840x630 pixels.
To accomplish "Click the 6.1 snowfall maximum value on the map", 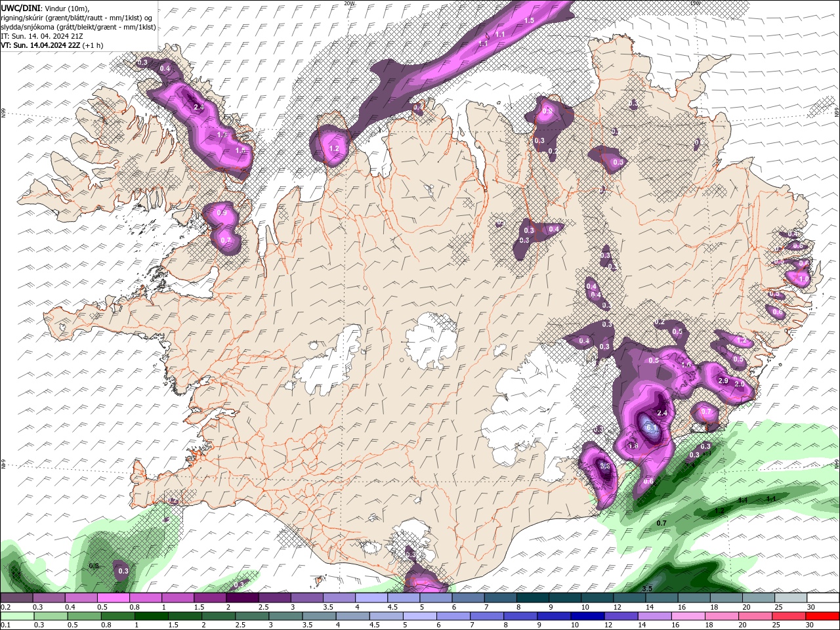I will [x=652, y=427].
